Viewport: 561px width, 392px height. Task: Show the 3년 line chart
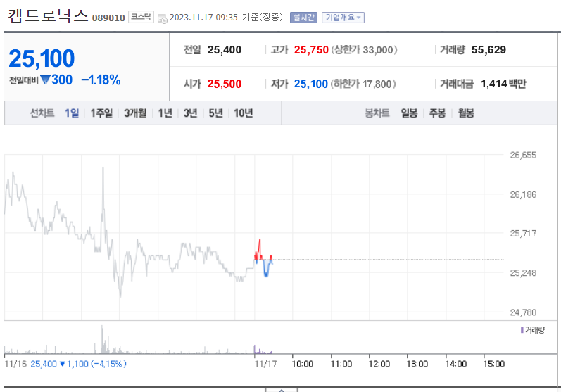point(190,113)
